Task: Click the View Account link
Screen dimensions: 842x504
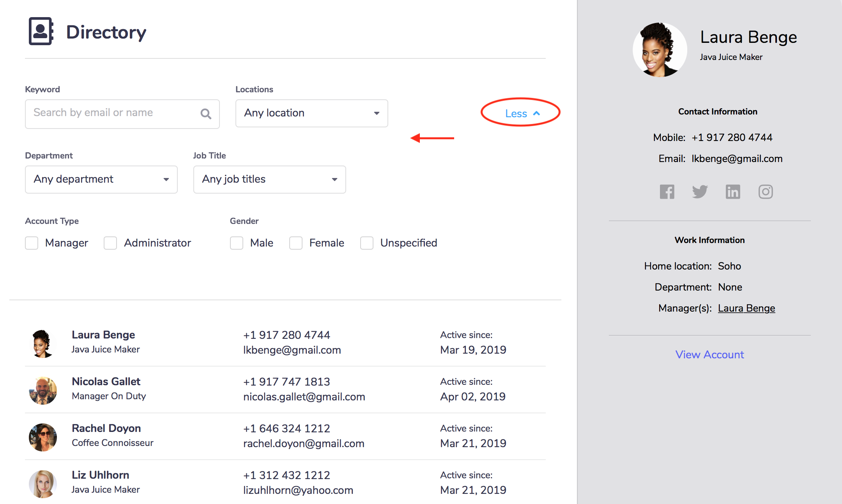Action: (x=709, y=354)
